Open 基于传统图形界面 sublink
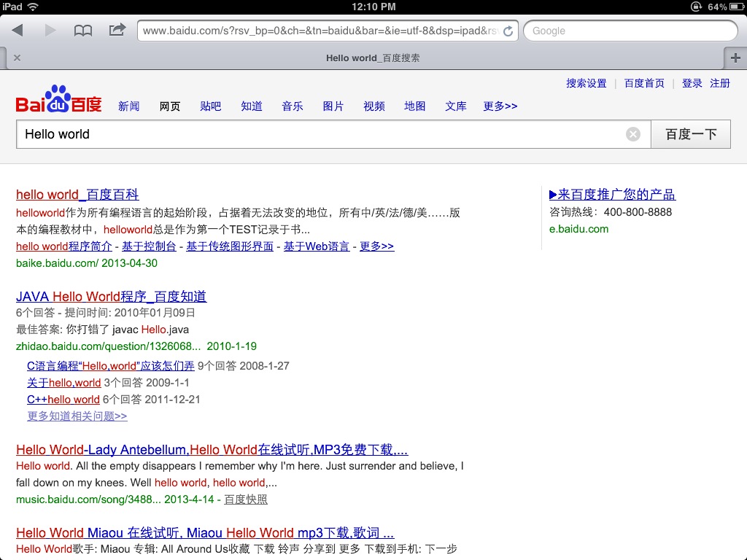The width and height of the screenshot is (747, 560). pyautogui.click(x=230, y=246)
